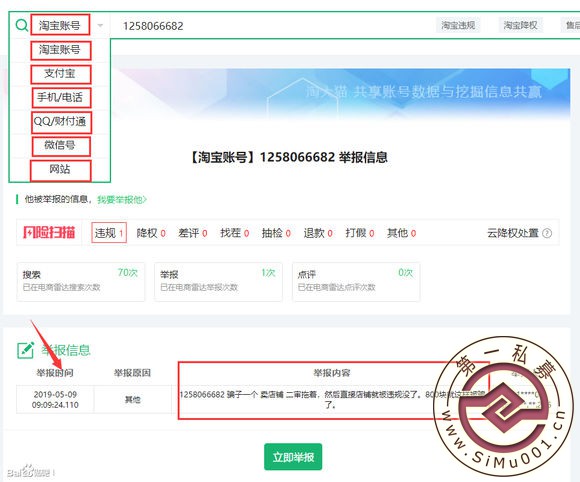The image size is (580, 482).
Task: Click the green search magnifier icon
Action: tap(21, 25)
